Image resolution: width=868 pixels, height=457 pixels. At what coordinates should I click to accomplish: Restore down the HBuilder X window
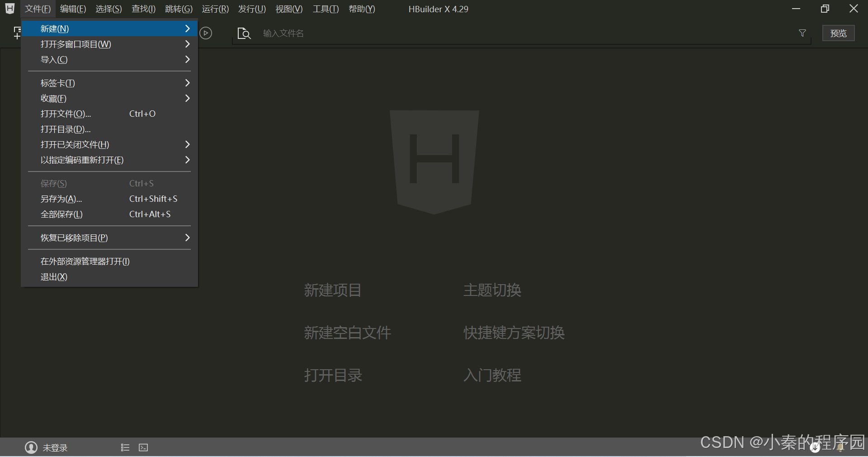(x=825, y=9)
